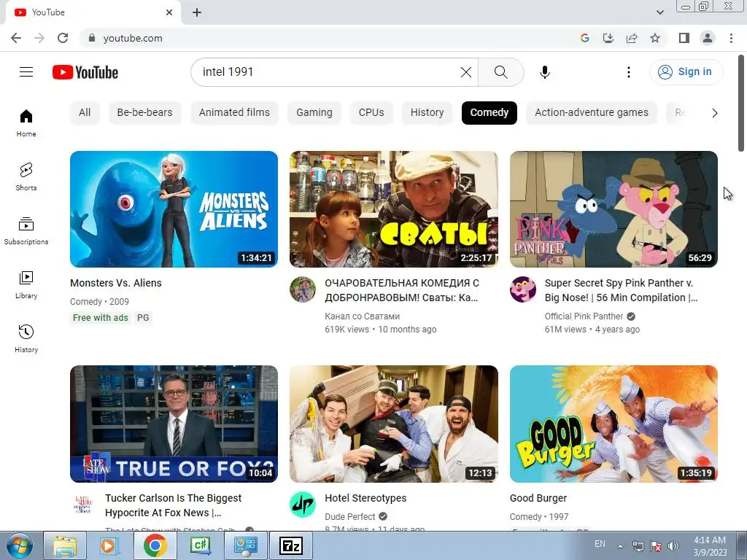Image resolution: width=747 pixels, height=560 pixels.
Task: Select the Animated films chip
Action: (234, 113)
